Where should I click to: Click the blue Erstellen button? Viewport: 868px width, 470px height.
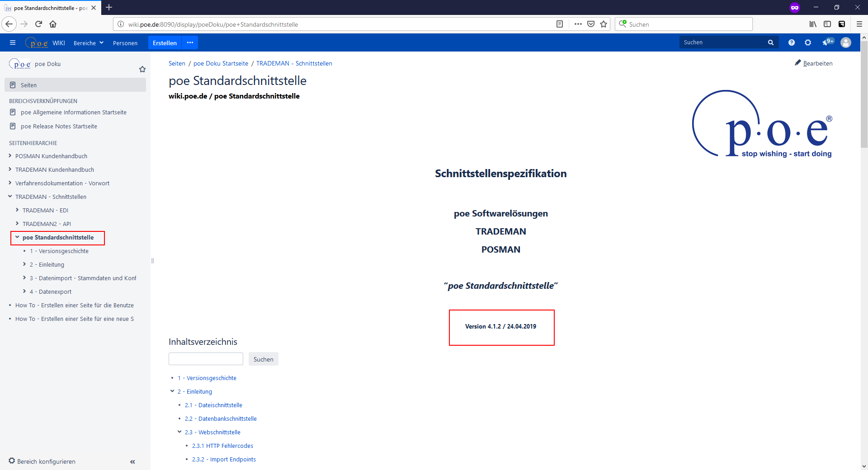click(165, 43)
